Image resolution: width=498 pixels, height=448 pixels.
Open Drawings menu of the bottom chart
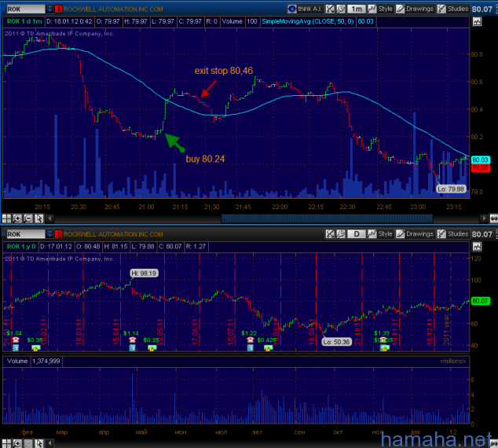point(415,234)
